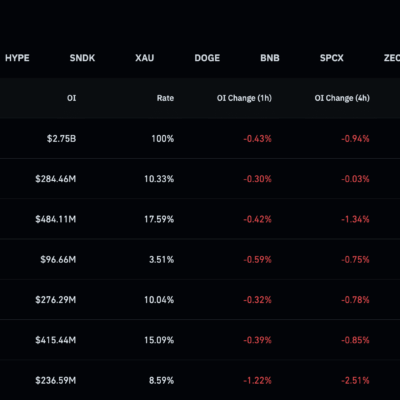Click the -1.34% four-hour change value
Viewport: 400px width, 400px height.
coord(355,219)
